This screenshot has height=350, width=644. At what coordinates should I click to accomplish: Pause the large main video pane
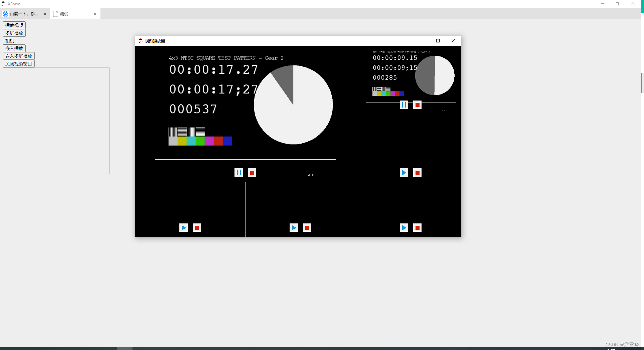point(238,173)
